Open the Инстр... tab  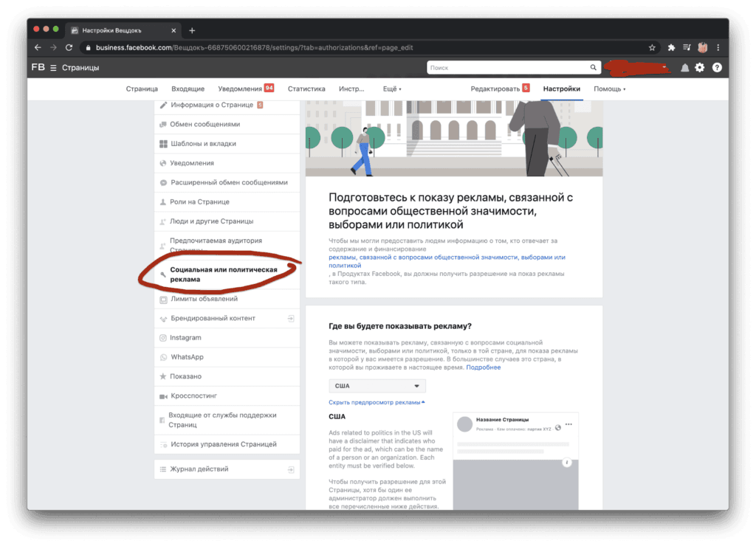point(351,89)
